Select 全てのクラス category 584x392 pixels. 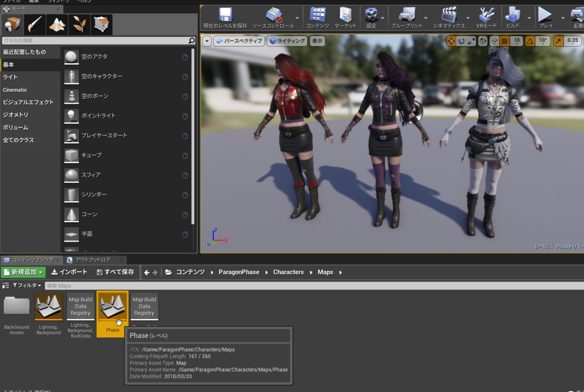[x=19, y=140]
